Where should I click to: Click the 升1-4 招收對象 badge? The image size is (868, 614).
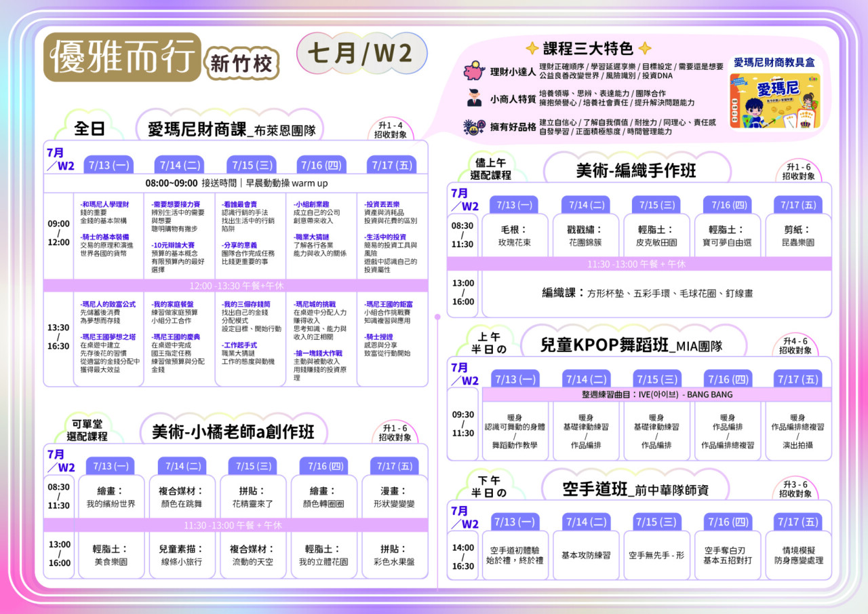[x=391, y=130]
